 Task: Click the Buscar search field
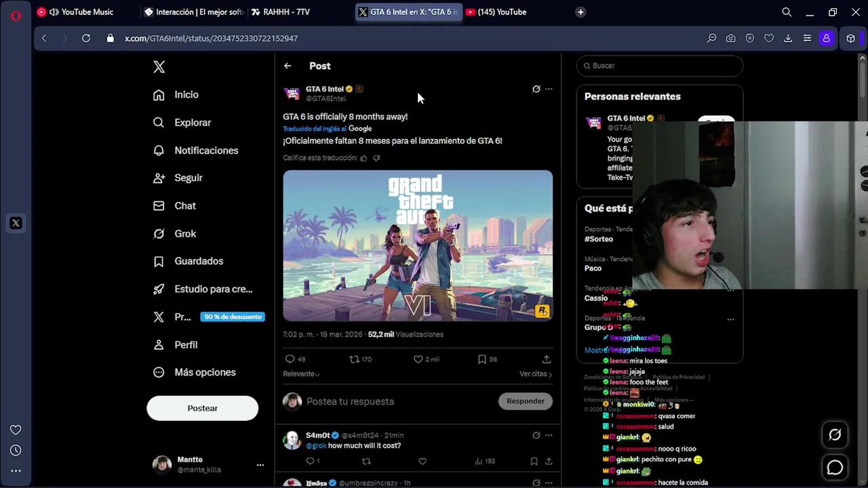(660, 66)
